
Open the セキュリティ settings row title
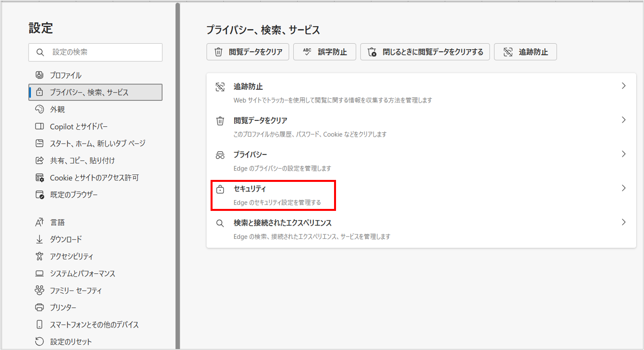point(249,189)
